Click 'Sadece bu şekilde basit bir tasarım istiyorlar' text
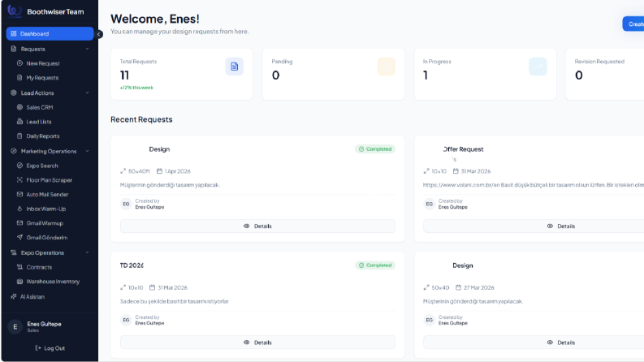Image resolution: width=644 pixels, height=362 pixels. pyautogui.click(x=174, y=301)
